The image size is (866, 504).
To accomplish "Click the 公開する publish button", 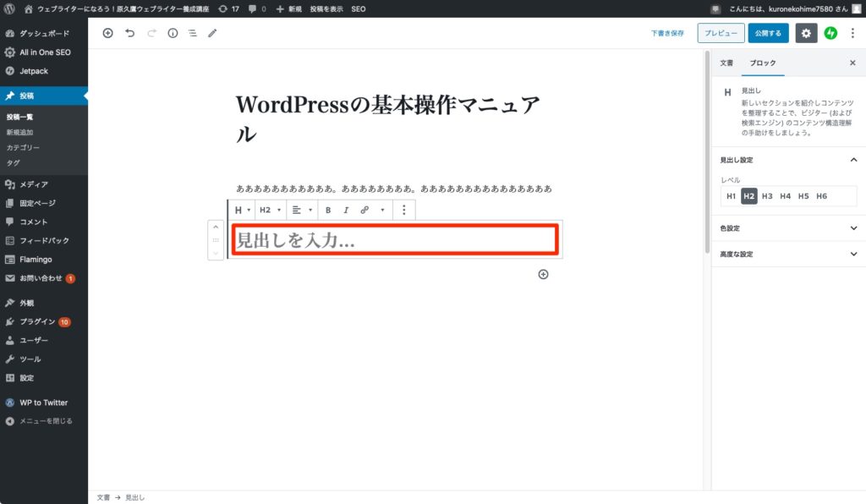I will click(x=768, y=33).
